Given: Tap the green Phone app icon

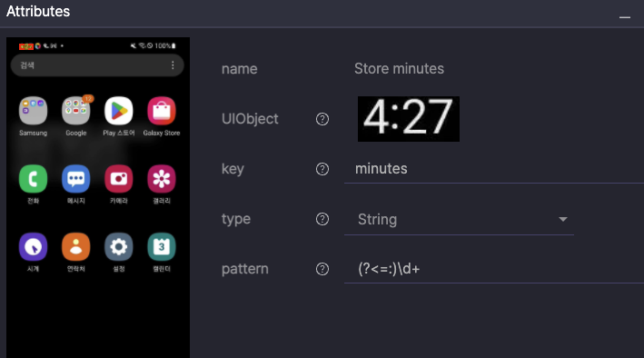Looking at the screenshot, I should click(x=33, y=179).
